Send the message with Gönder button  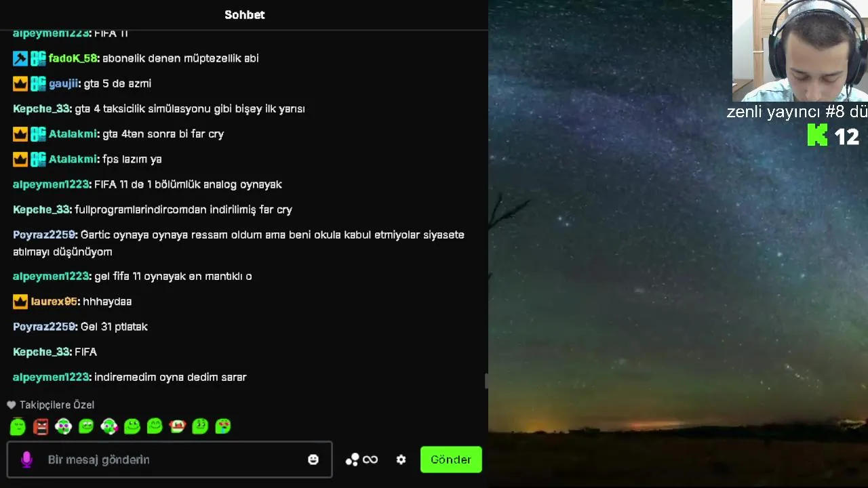451,460
